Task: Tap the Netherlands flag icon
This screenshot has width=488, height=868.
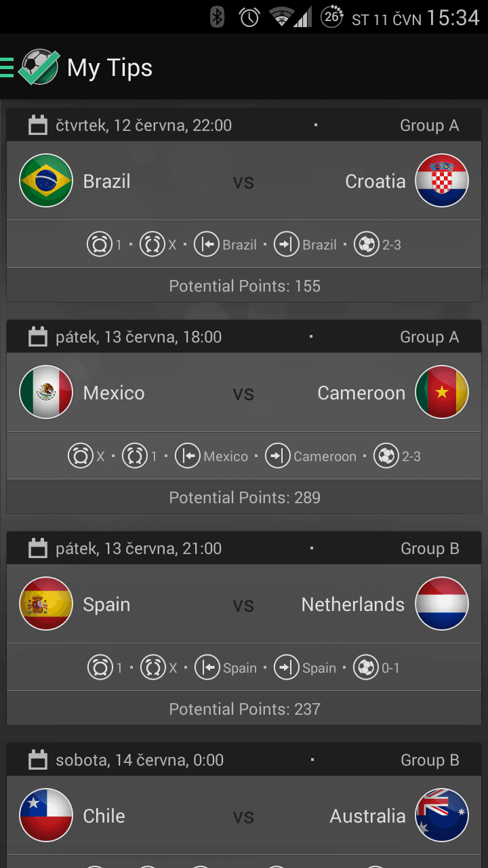Action: [x=442, y=604]
